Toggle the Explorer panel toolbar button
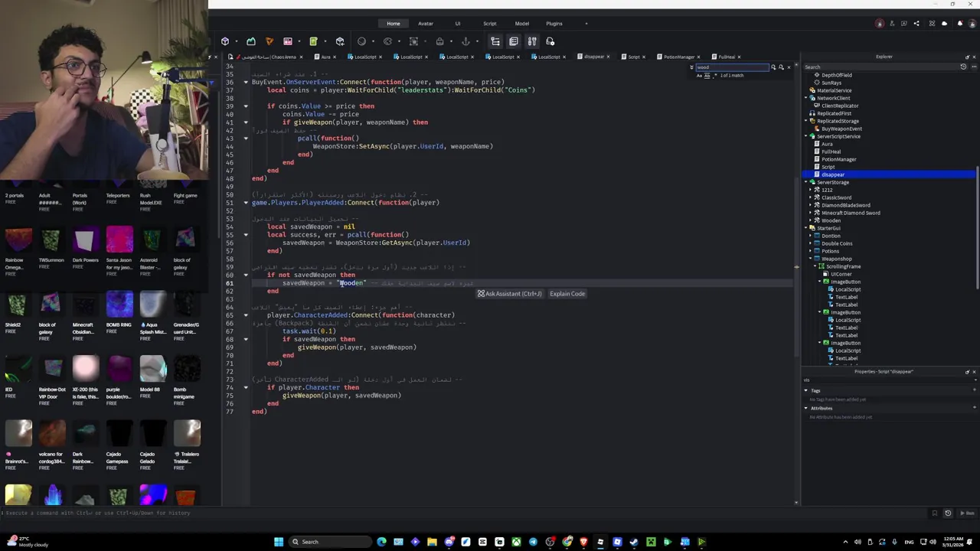 (x=495, y=41)
